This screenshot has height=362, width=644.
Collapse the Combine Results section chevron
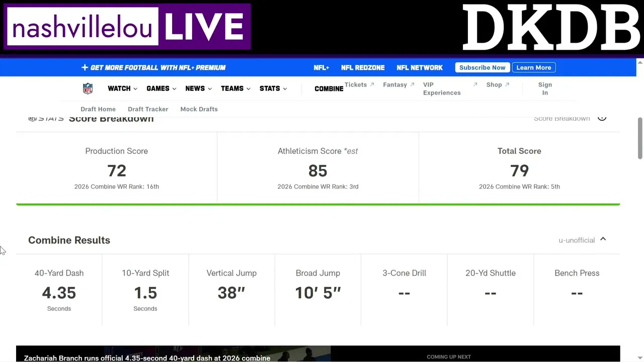pyautogui.click(x=603, y=239)
